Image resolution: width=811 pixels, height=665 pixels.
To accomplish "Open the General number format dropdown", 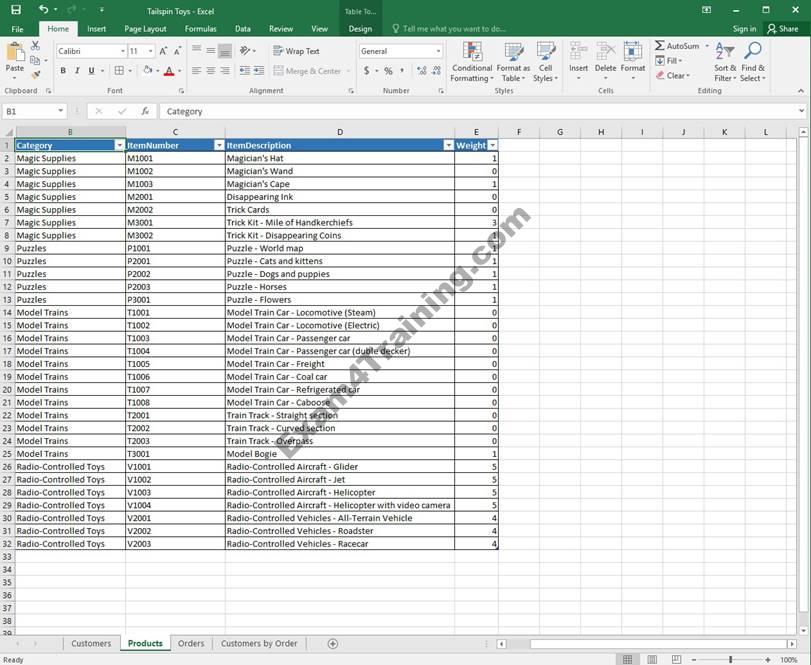I will pyautogui.click(x=438, y=51).
